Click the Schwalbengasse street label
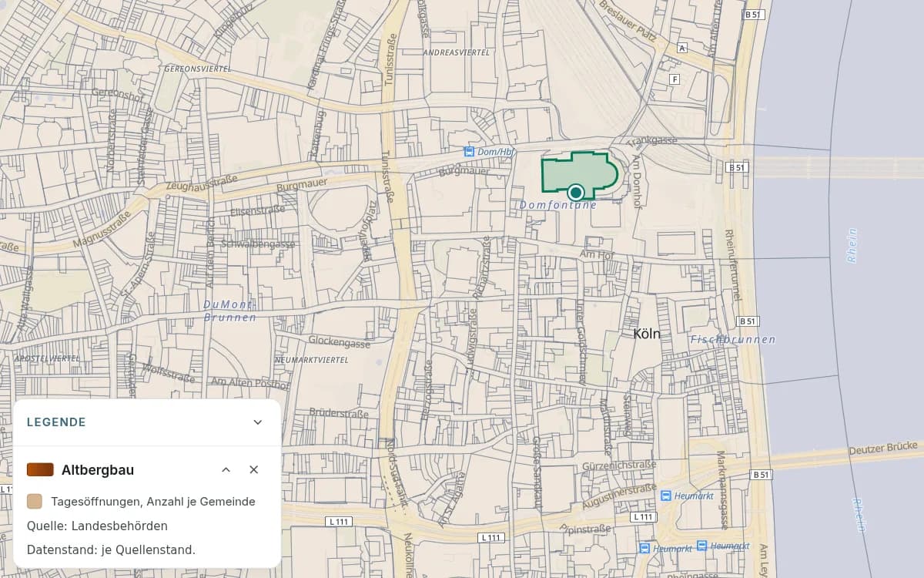 259,244
